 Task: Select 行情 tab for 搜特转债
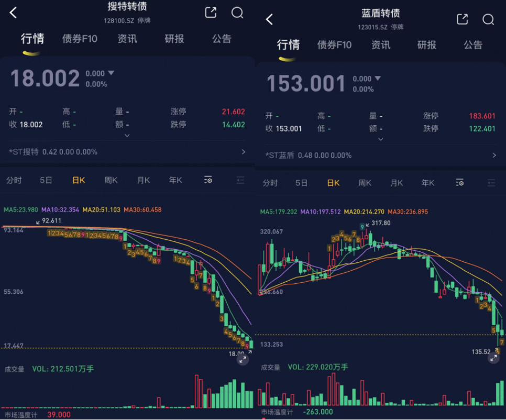(32, 39)
